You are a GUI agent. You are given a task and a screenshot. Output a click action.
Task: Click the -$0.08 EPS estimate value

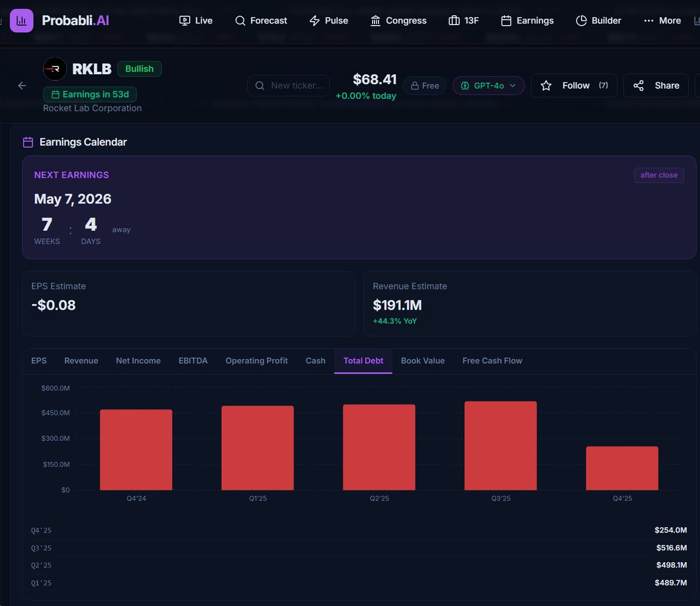tap(54, 305)
